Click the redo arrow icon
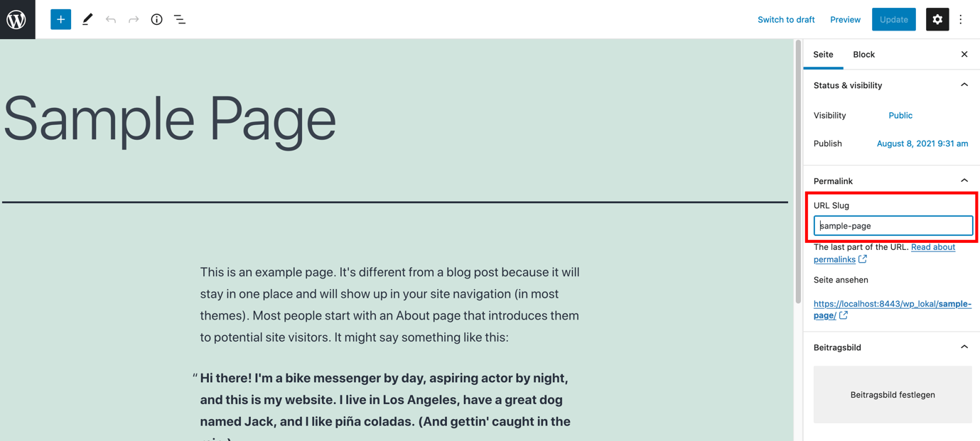Image resolution: width=980 pixels, height=441 pixels. coord(134,19)
